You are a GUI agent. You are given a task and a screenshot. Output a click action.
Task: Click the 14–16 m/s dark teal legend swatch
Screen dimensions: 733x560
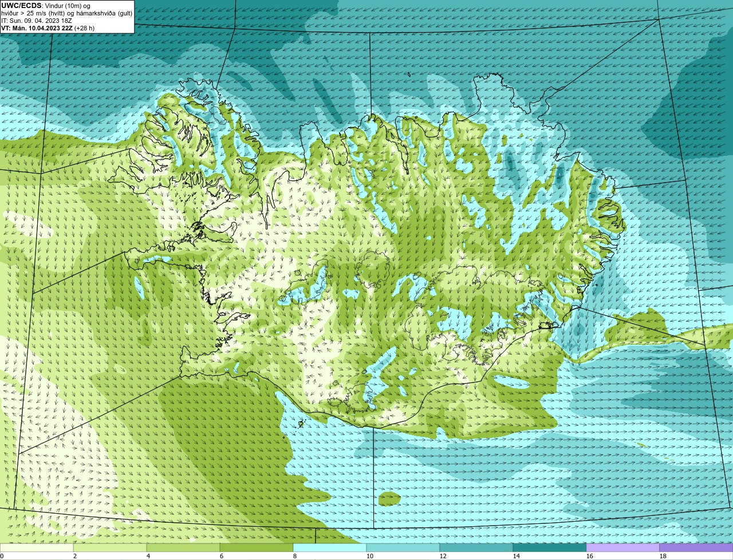[550, 547]
